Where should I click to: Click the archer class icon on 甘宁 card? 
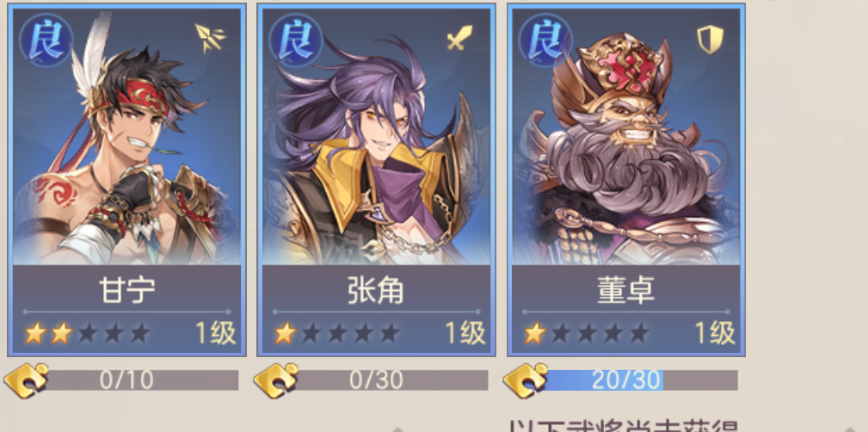tap(211, 38)
